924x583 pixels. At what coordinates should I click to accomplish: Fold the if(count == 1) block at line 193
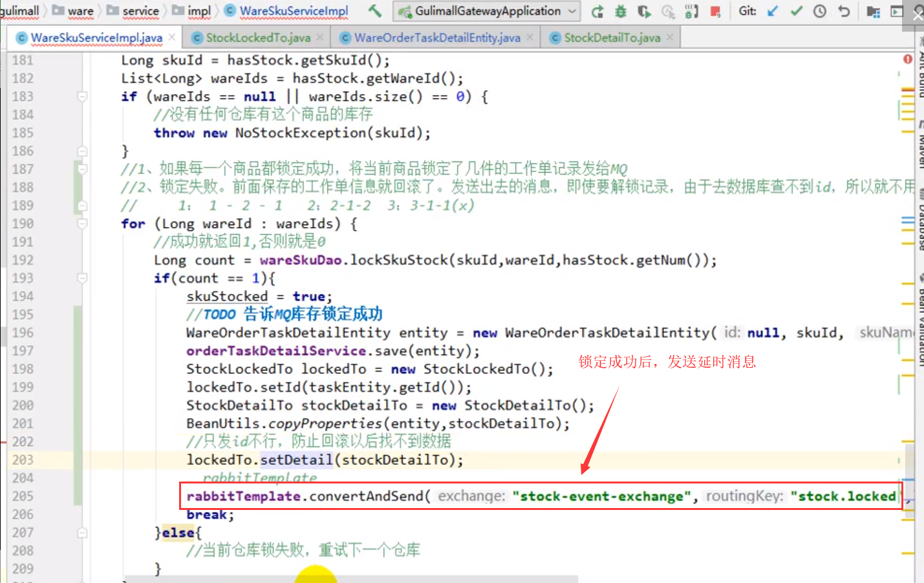click(82, 278)
